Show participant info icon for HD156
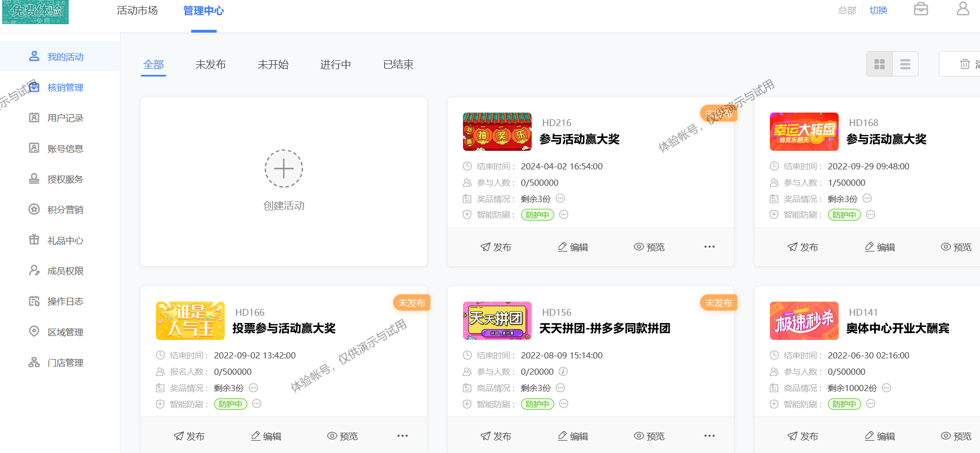Screen dimensions: 980x453 (x=563, y=371)
